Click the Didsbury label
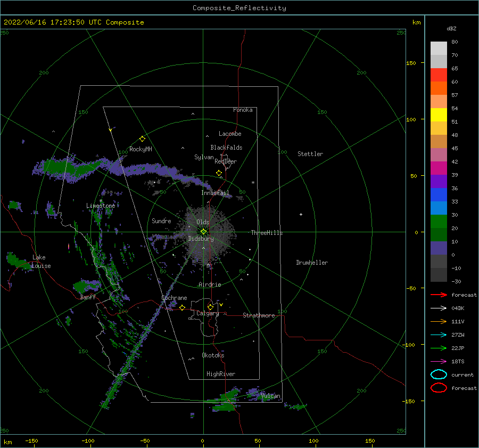Viewport: 479px width, 448px height. (201, 239)
